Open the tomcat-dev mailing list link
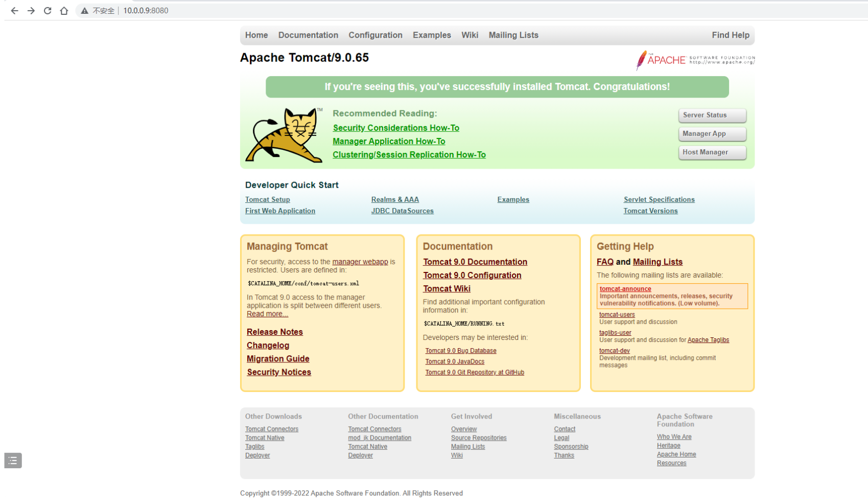The height and width of the screenshot is (504, 868). (x=615, y=351)
